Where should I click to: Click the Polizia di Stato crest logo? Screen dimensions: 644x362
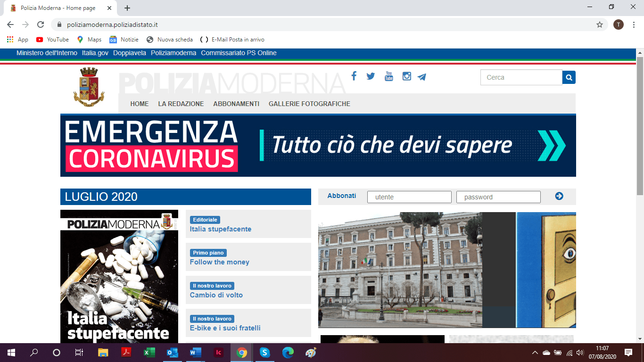[x=89, y=87]
